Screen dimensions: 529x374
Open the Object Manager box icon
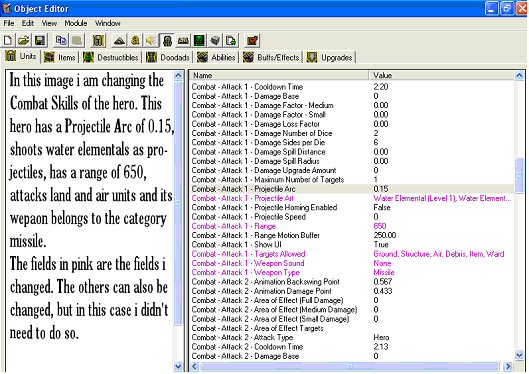[215, 41]
